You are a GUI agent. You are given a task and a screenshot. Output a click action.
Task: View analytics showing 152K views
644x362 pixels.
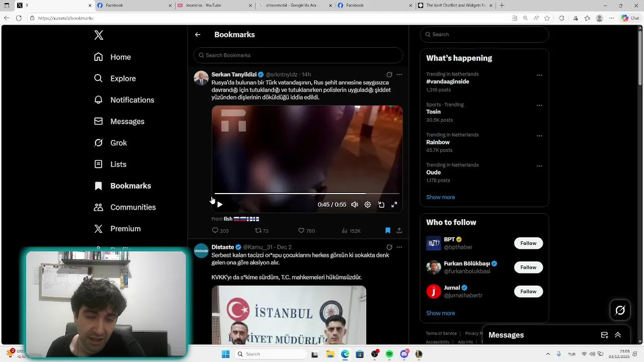[351, 231]
